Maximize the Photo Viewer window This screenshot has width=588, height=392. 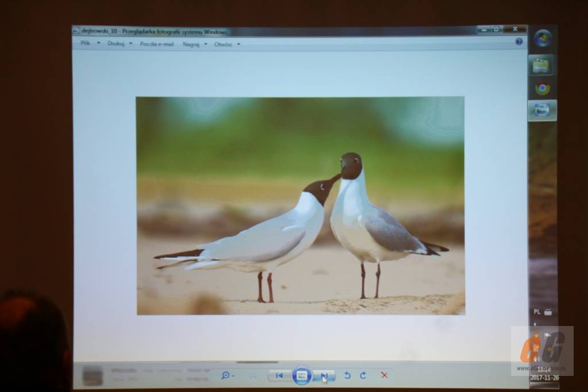[x=497, y=29]
